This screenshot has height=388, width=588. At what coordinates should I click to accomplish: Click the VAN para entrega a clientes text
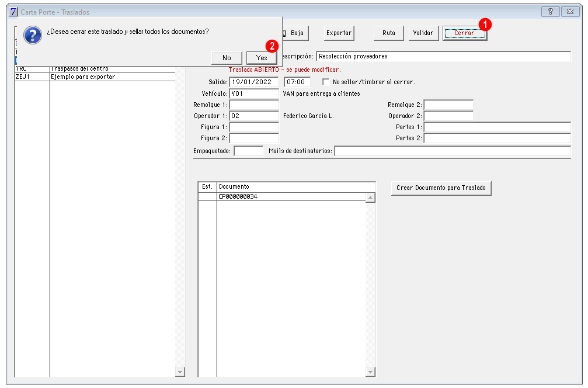coord(321,94)
